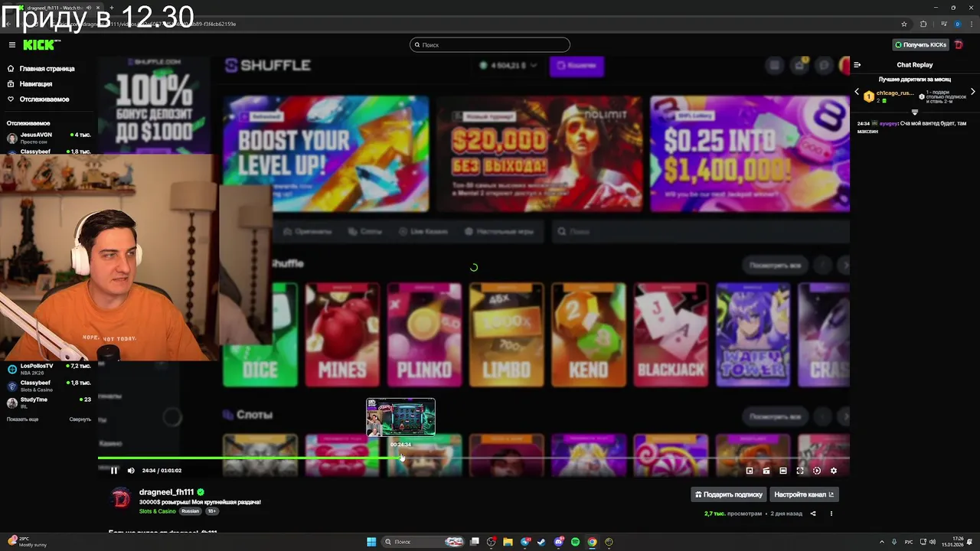Open Discord from the taskbar
Viewport: 980px width, 551px height.
[x=558, y=542]
